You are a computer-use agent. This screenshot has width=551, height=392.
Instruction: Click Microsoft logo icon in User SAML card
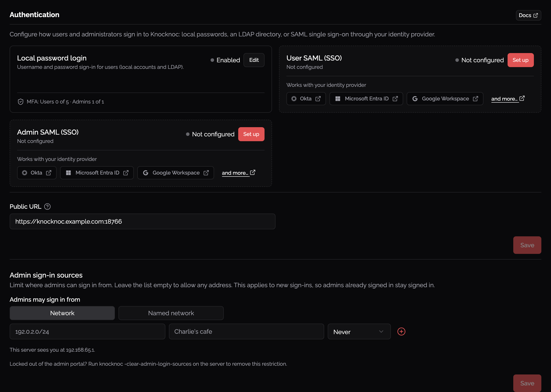pos(338,98)
